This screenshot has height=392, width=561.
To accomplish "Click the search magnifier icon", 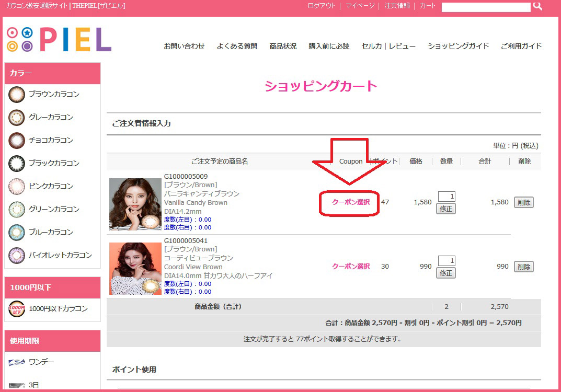I will (537, 6).
